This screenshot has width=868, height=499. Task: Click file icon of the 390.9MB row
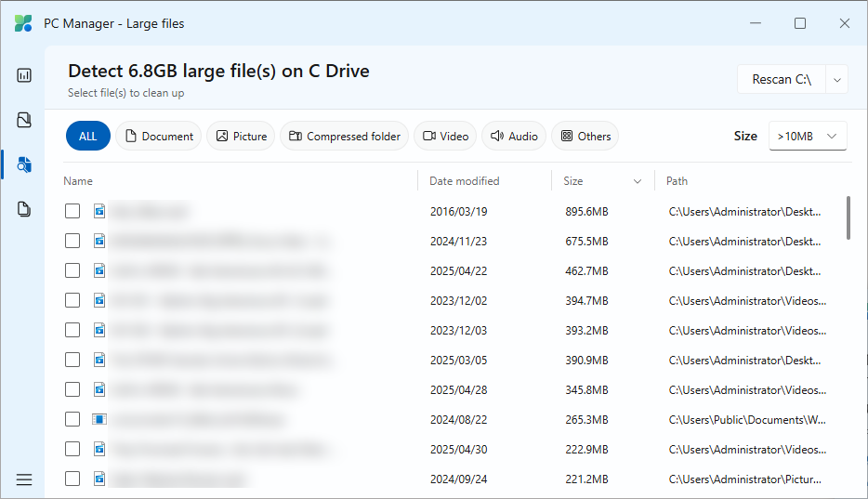pos(99,361)
